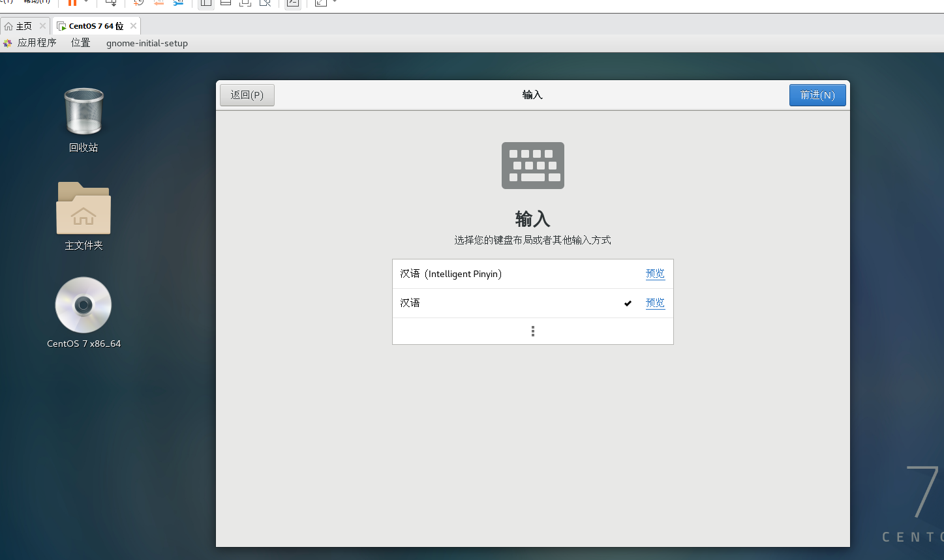Click the take snapshot clock icon
Screen dimensions: 944x560
pyautogui.click(x=138, y=3)
